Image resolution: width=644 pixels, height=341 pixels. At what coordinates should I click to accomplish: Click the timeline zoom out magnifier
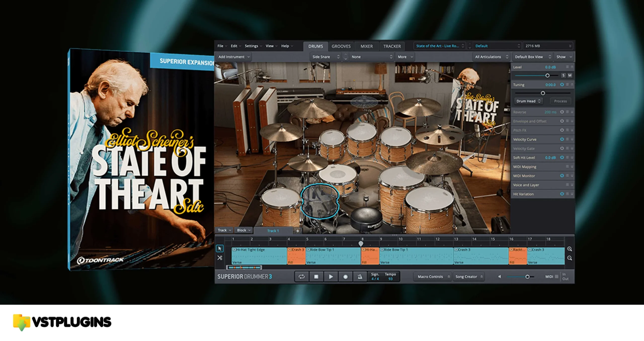tap(570, 258)
